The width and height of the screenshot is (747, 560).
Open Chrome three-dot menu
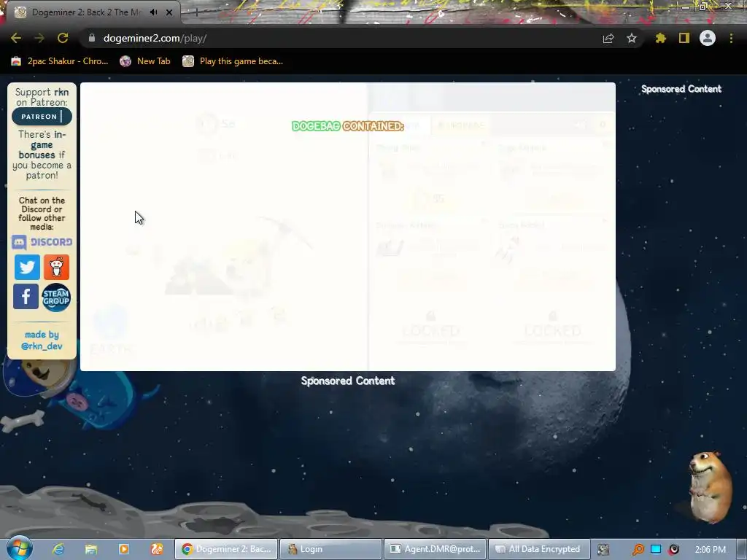[x=731, y=38]
